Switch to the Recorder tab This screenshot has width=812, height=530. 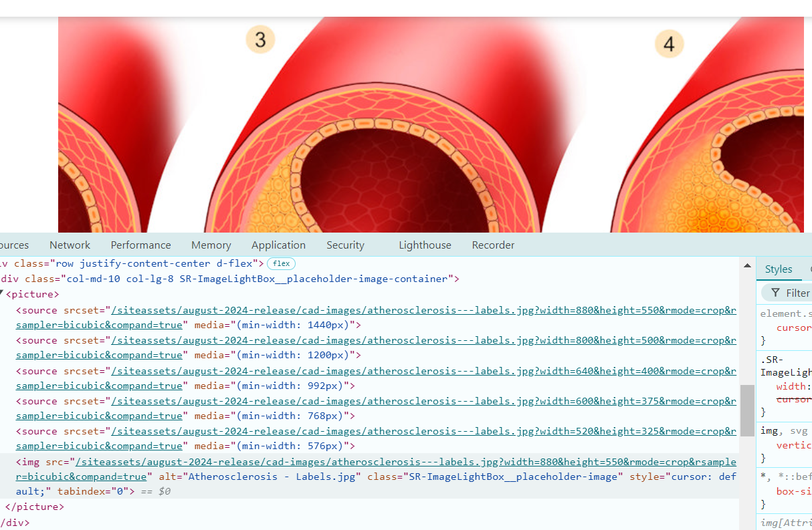pos(493,245)
